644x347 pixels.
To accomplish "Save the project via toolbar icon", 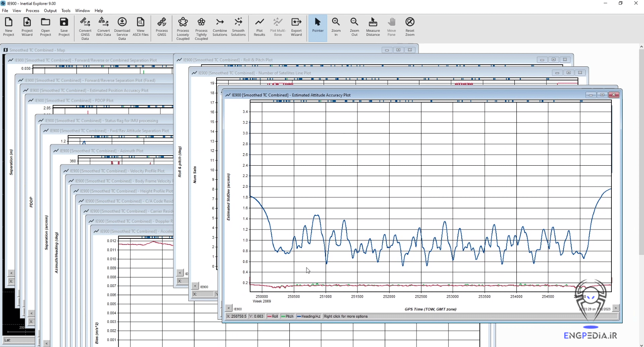I will click(x=64, y=27).
